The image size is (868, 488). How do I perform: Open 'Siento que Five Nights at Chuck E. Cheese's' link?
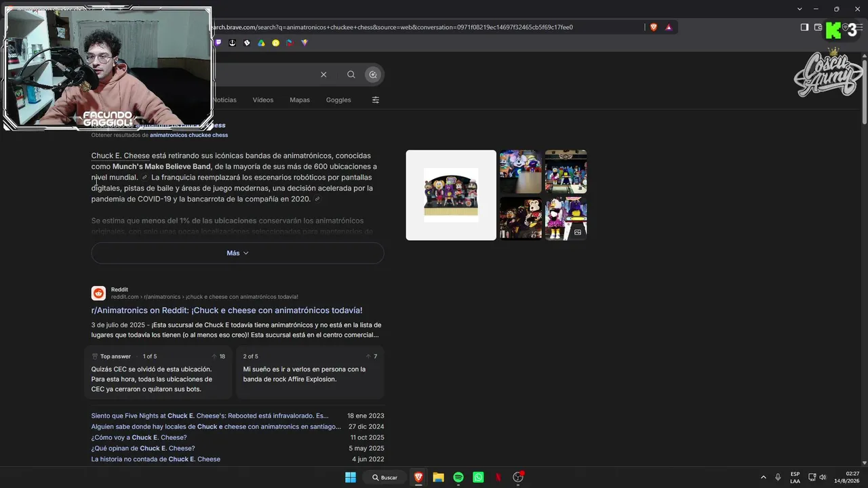pos(210,415)
